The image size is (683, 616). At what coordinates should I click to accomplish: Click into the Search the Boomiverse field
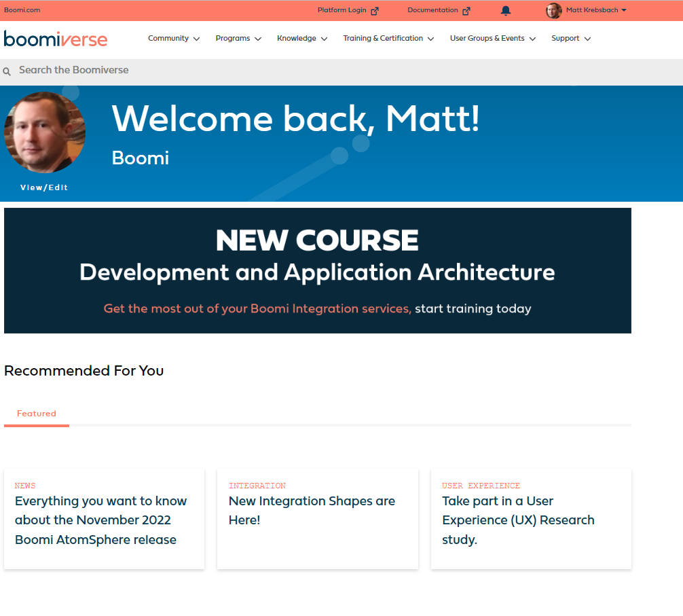[272, 70]
